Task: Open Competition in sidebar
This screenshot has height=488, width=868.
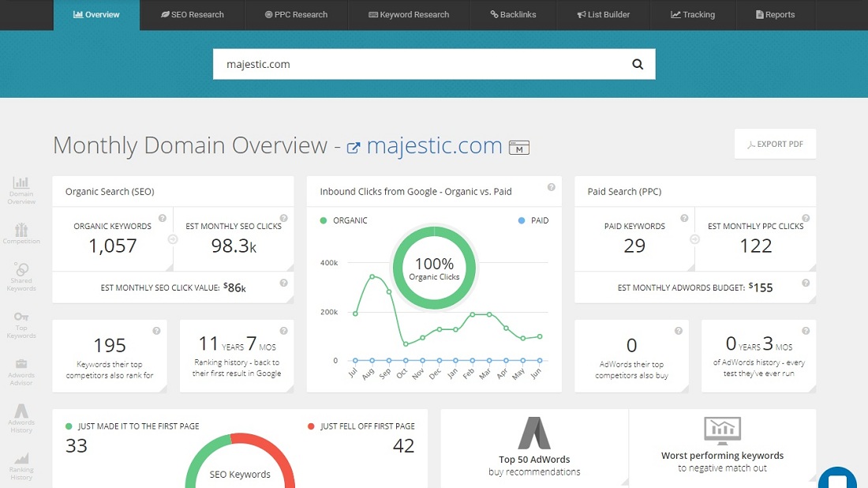Action: pos(21,234)
